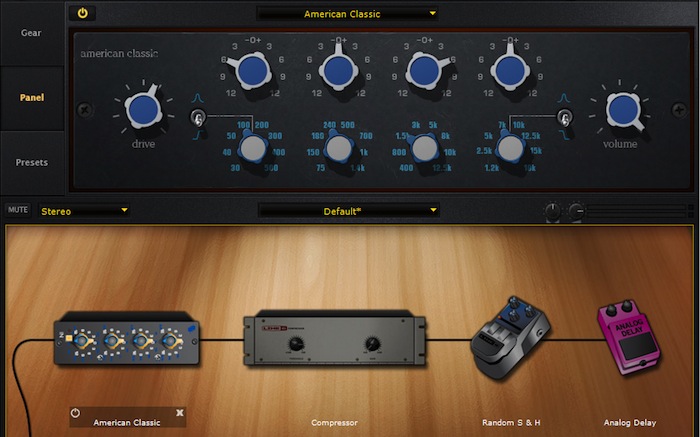Click the low band frequency selector knob
The image size is (700, 437).
253,148
